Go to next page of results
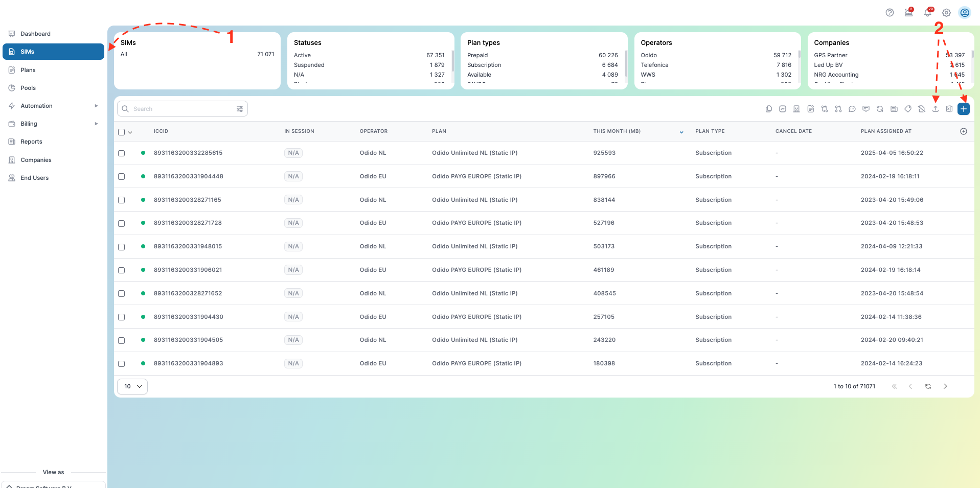This screenshot has width=980, height=488. (x=945, y=386)
